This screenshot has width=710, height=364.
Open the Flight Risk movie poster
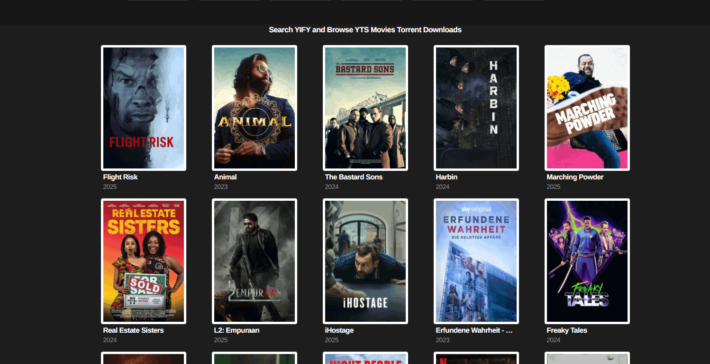point(144,108)
